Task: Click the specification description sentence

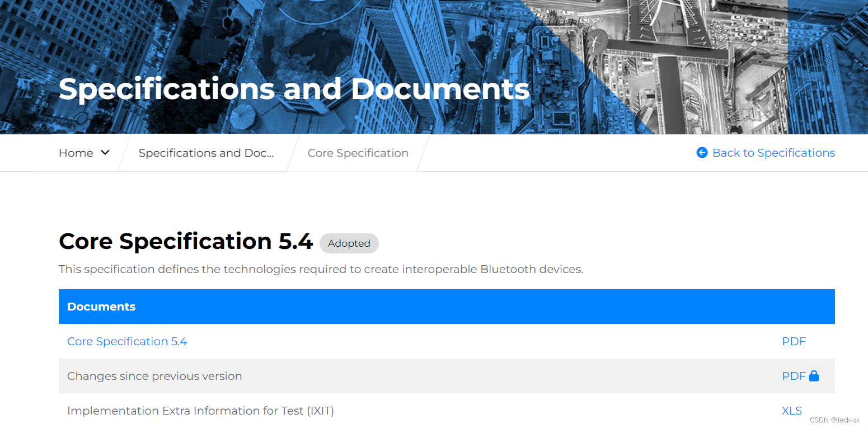Action: (321, 269)
